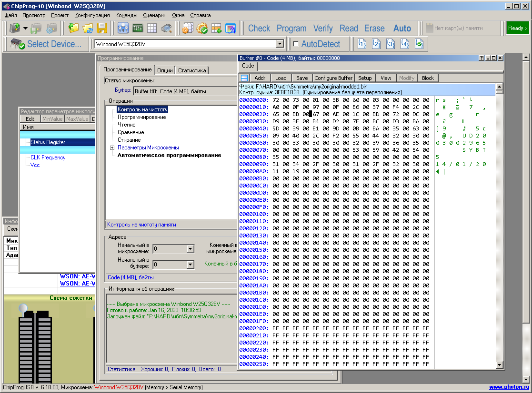Click the blue buffer view icon left of Addr

pos(244,78)
